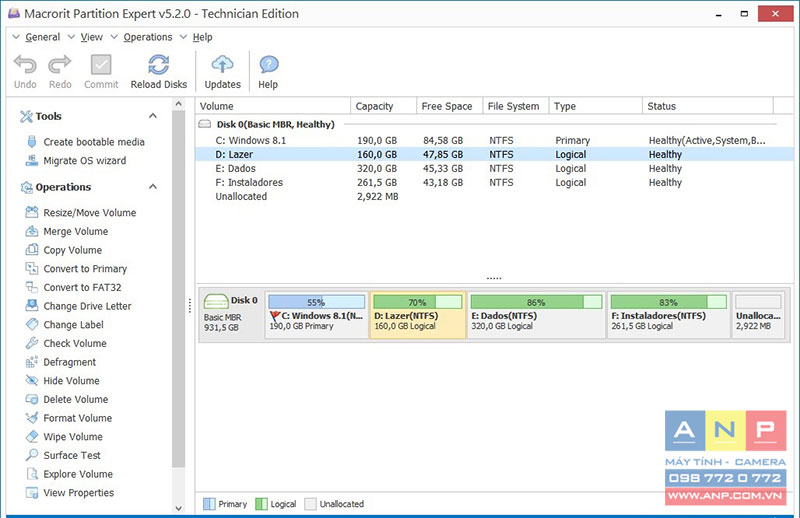The height and width of the screenshot is (518, 800).
Task: Sort by Volume column header
Action: [273, 106]
